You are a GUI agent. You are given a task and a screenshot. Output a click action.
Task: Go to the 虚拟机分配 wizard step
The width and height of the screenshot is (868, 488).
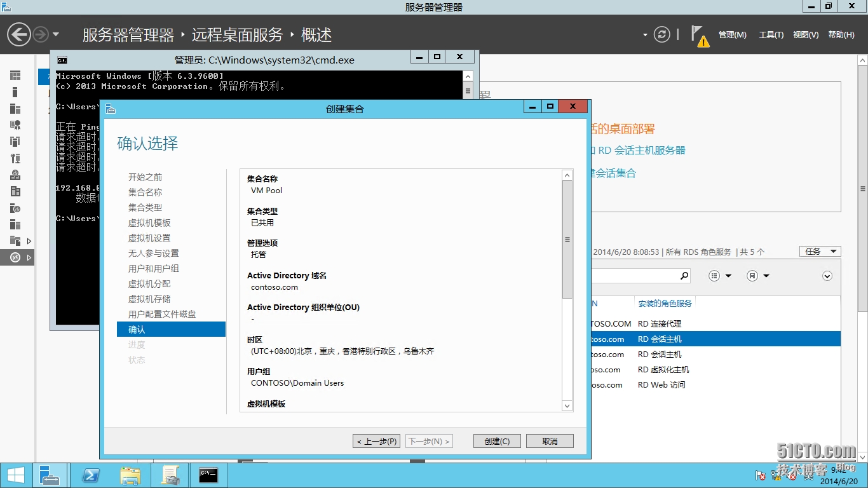149,284
